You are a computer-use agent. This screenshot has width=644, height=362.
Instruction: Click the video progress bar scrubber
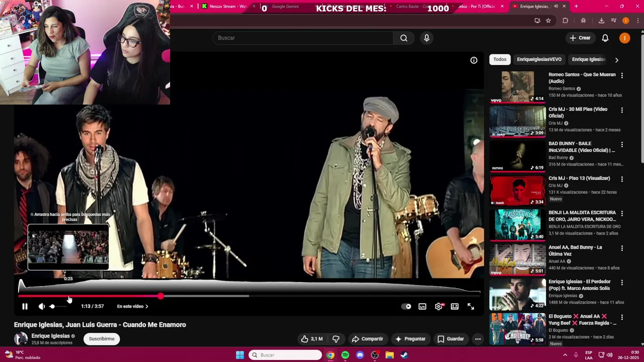160,296
